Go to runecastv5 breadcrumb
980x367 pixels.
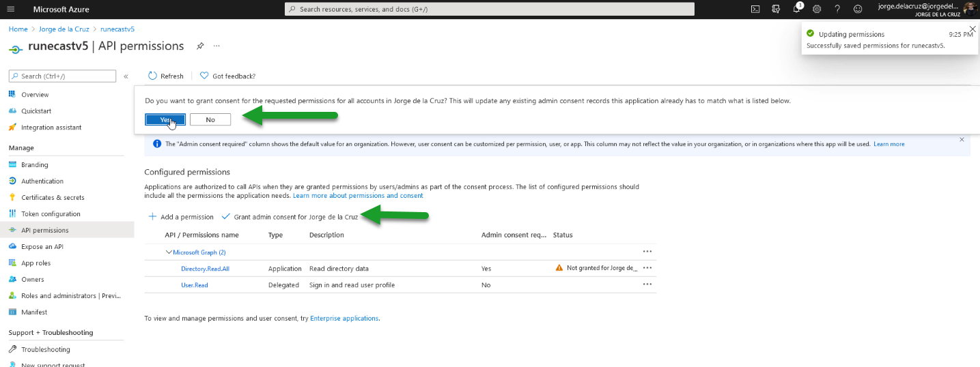point(117,29)
